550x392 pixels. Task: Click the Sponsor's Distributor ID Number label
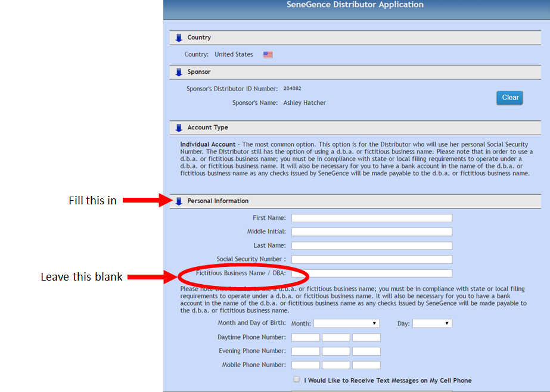232,89
